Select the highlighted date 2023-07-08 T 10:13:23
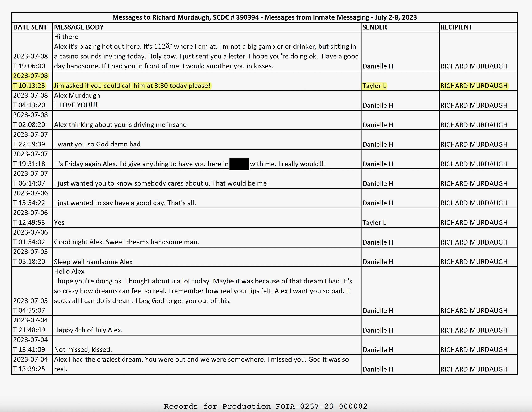Image resolution: width=532 pixels, height=412 pixels. [x=31, y=81]
